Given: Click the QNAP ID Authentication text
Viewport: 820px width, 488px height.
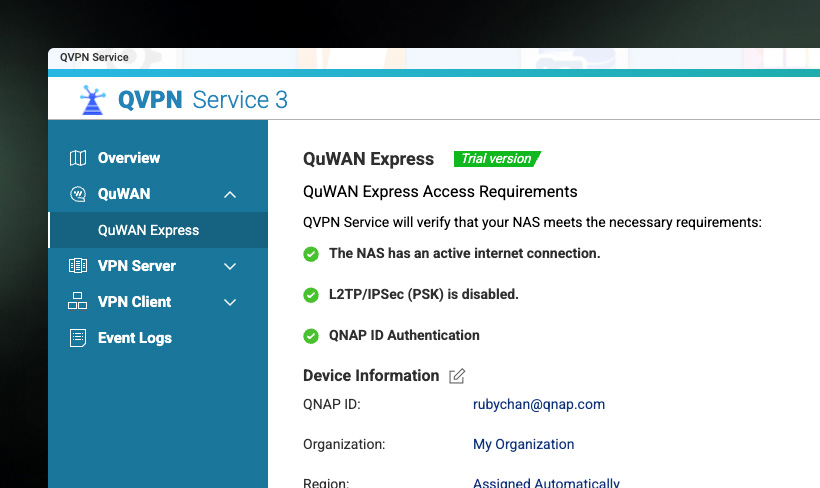Looking at the screenshot, I should (x=404, y=335).
